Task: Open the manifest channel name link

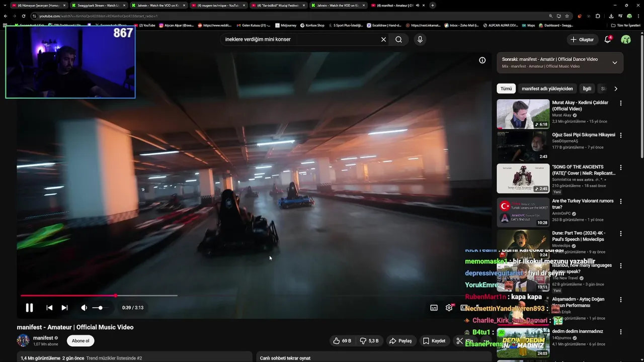Action: pyautogui.click(x=43, y=338)
